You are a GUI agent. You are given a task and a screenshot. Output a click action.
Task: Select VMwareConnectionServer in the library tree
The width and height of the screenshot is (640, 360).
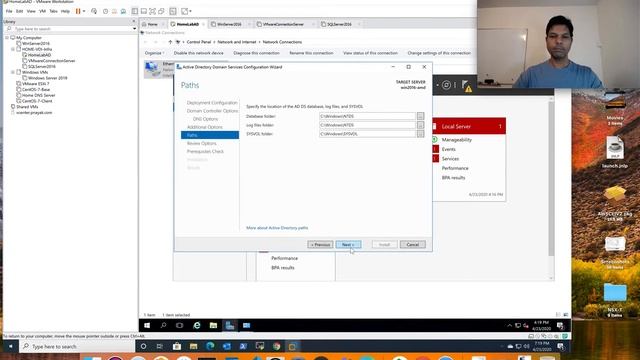[51, 60]
